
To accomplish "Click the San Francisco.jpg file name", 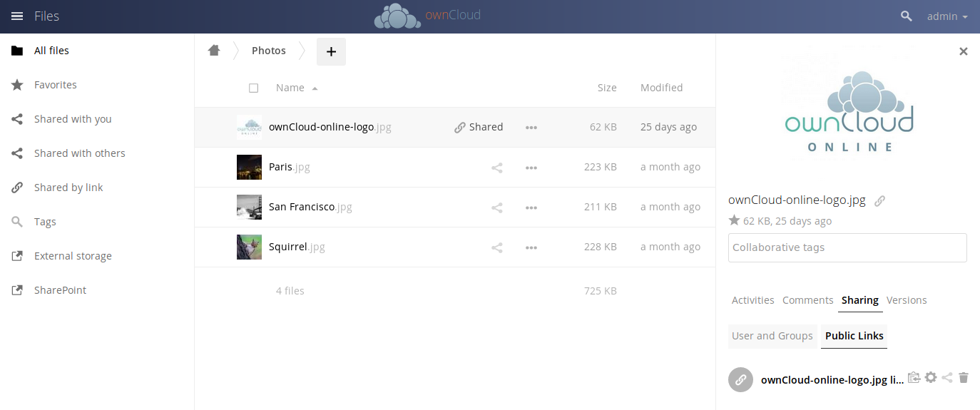I will coord(310,207).
